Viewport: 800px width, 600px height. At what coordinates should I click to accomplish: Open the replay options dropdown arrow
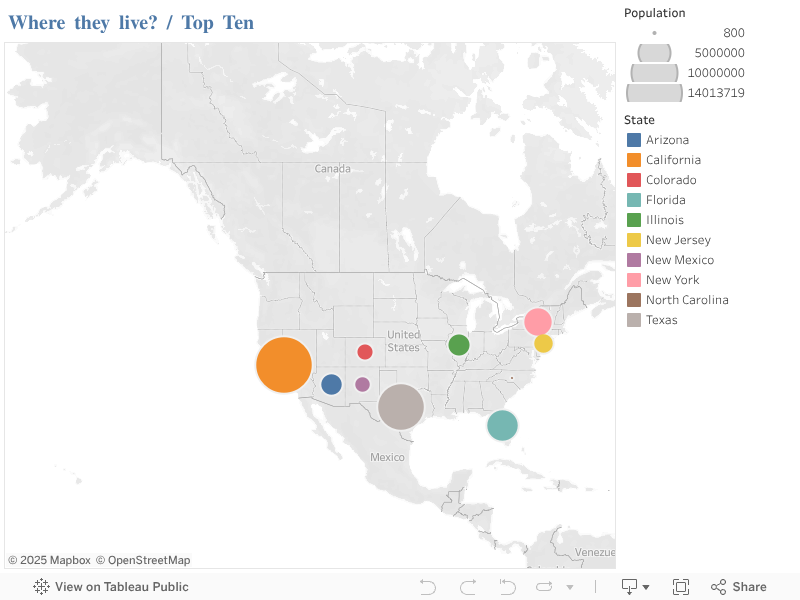pos(570,587)
